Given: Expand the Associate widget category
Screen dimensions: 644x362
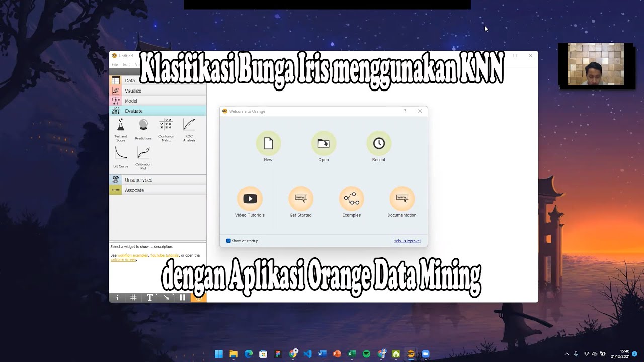Looking at the screenshot, I should click(x=158, y=190).
